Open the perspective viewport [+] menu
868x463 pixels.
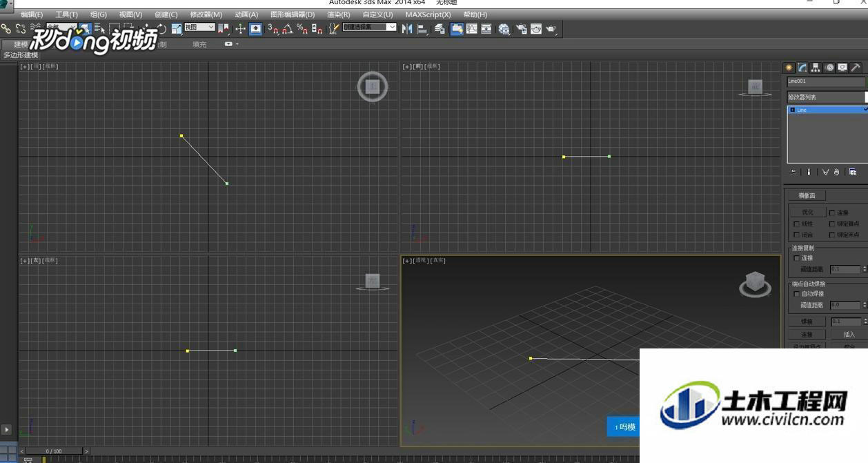(407, 260)
